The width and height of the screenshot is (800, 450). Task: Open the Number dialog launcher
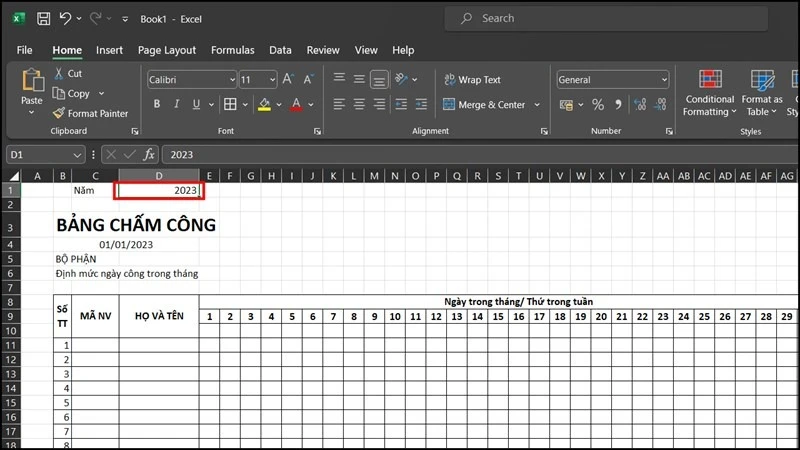(x=669, y=131)
